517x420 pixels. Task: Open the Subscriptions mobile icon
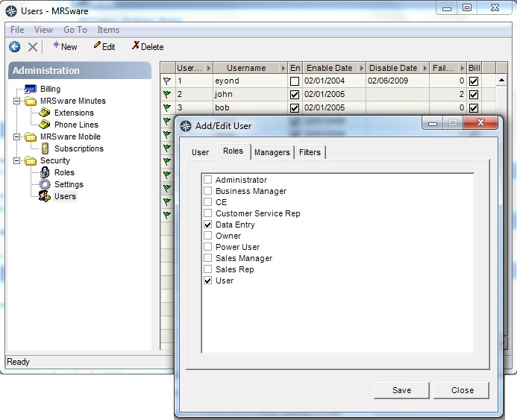click(46, 148)
